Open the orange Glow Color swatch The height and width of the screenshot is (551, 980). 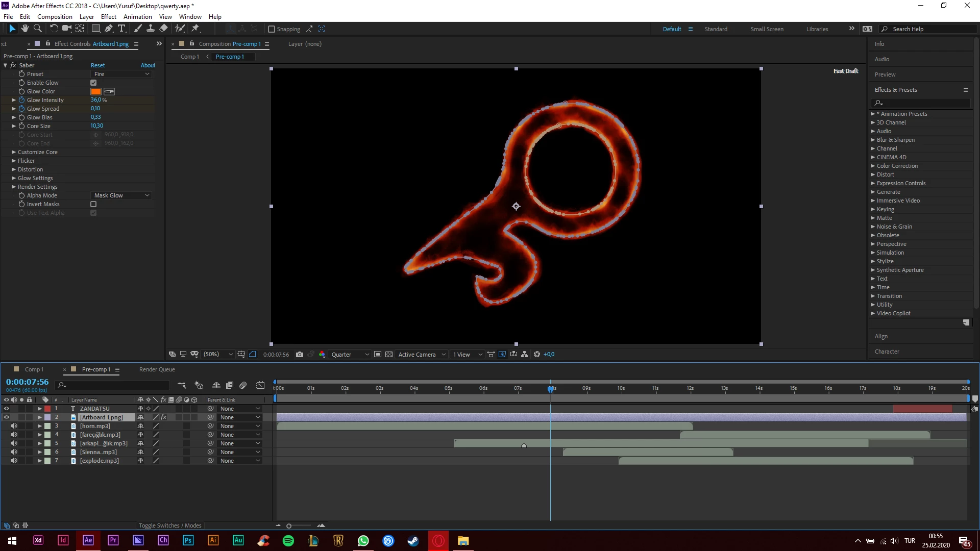95,91
